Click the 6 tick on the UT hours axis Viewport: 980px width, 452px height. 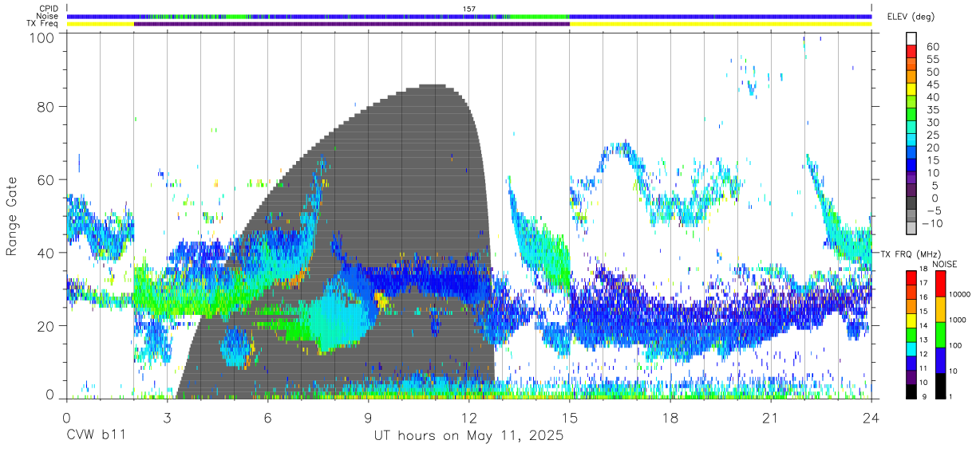click(267, 418)
